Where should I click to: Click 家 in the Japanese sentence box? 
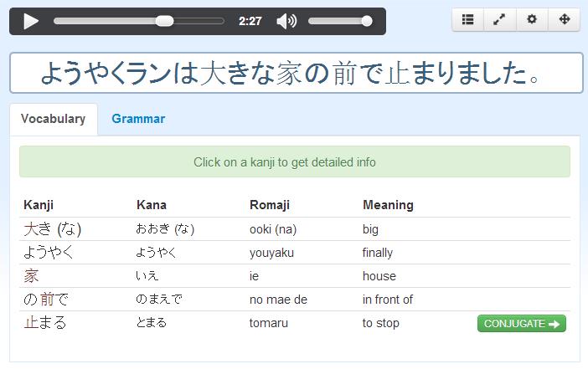click(x=289, y=74)
